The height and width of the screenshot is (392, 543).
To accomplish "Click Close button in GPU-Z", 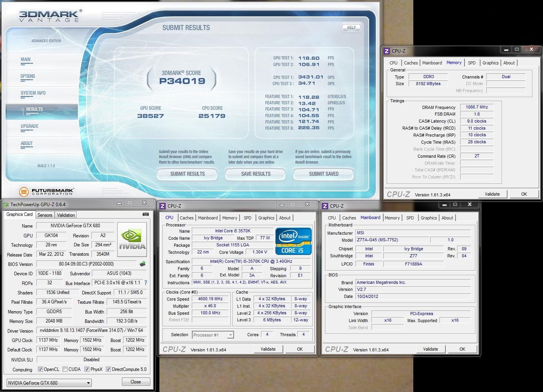I will pos(136,382).
